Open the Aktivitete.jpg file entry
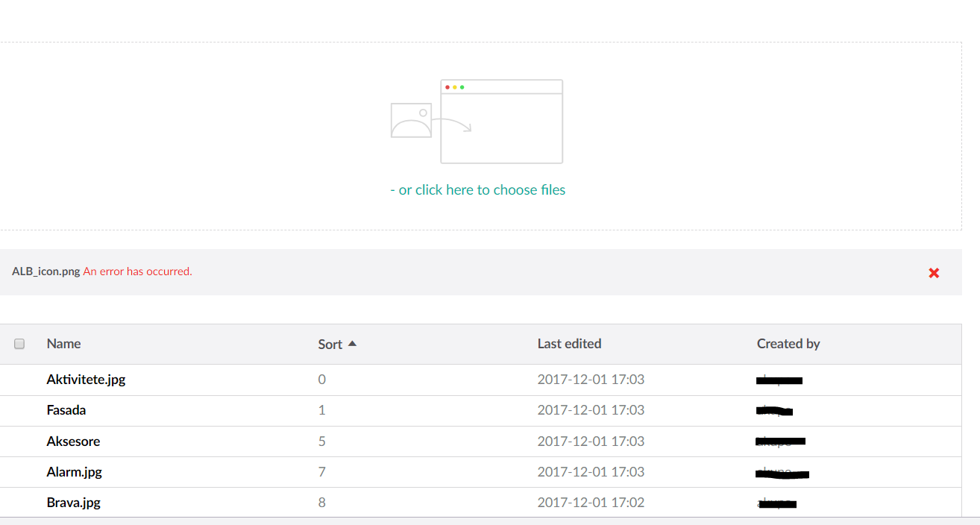The image size is (980, 525). point(86,380)
